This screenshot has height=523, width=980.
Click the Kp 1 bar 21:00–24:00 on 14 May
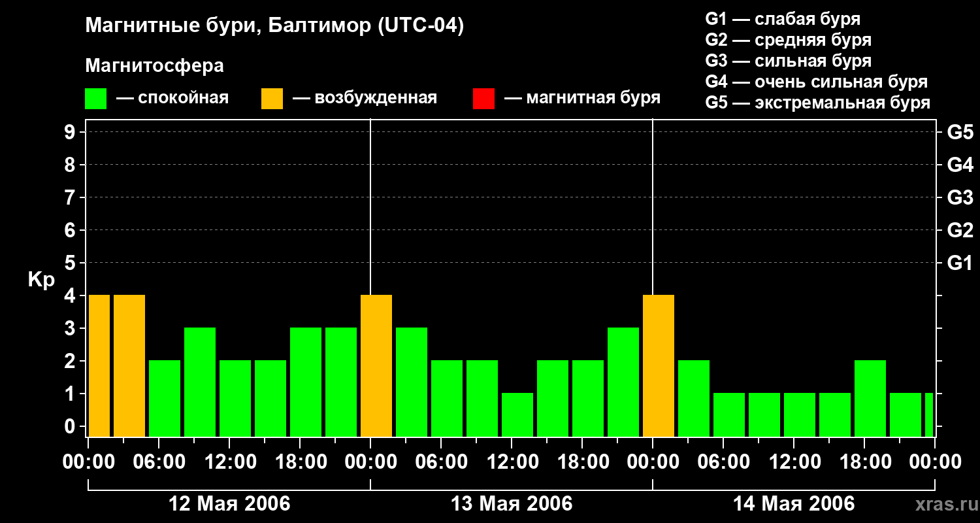click(x=906, y=415)
